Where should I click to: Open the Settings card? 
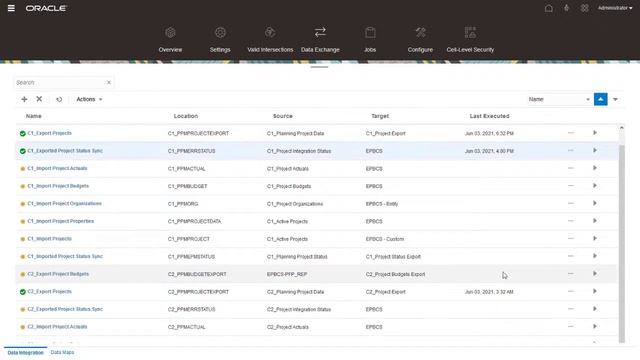[x=220, y=40]
